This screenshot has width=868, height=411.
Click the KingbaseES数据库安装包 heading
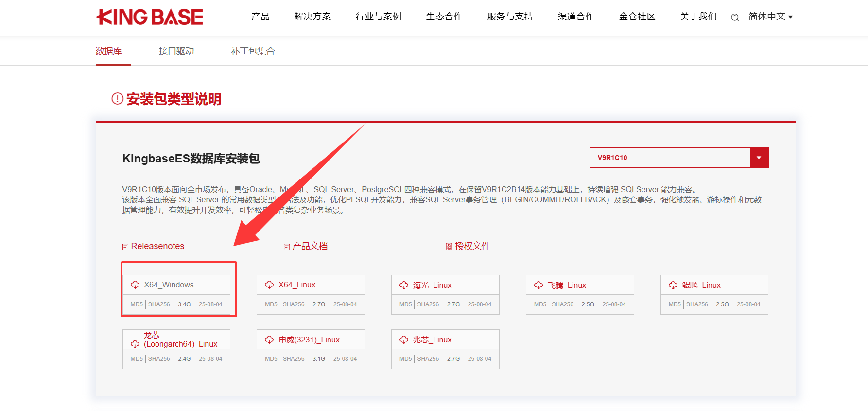pos(191,159)
